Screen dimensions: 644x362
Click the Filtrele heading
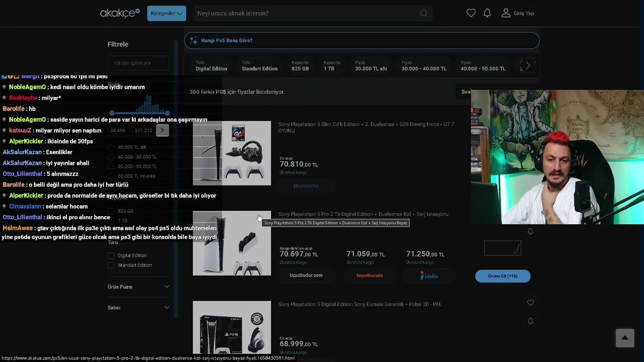pos(118,44)
